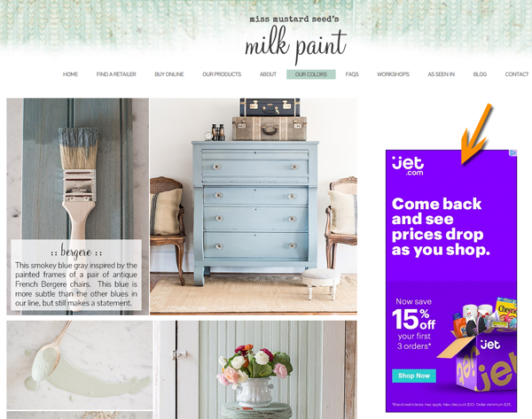Viewport: 532px width, 419px height.
Task: Click the AdChoices icon on the Jet ad
Action: coord(513,153)
